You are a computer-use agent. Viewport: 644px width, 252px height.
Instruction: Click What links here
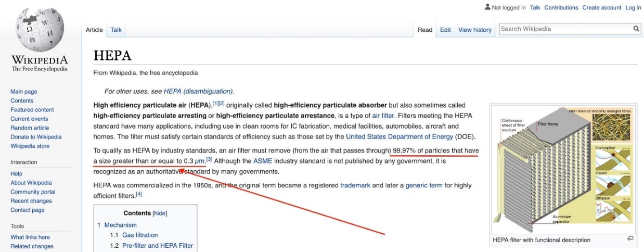click(x=30, y=237)
